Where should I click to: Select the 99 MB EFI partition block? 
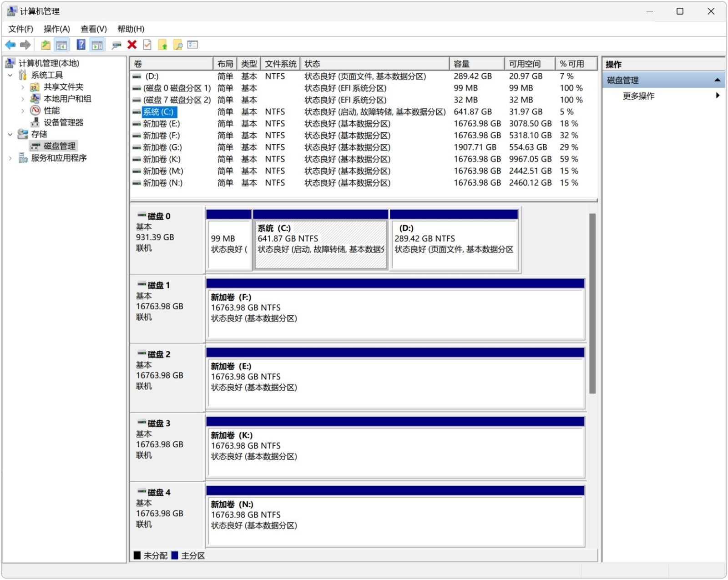(x=229, y=240)
